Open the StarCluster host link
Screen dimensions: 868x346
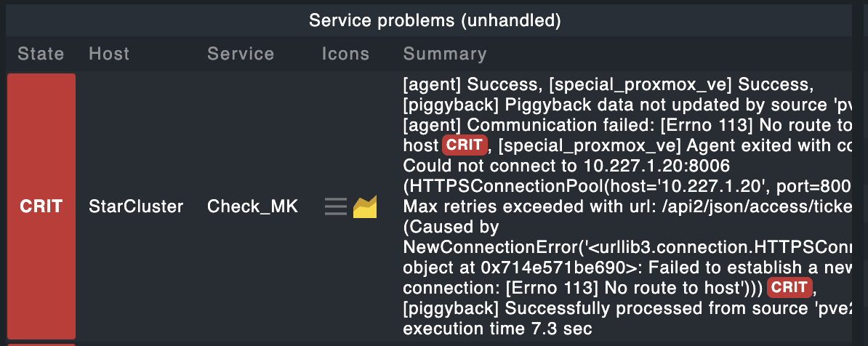[x=136, y=207]
